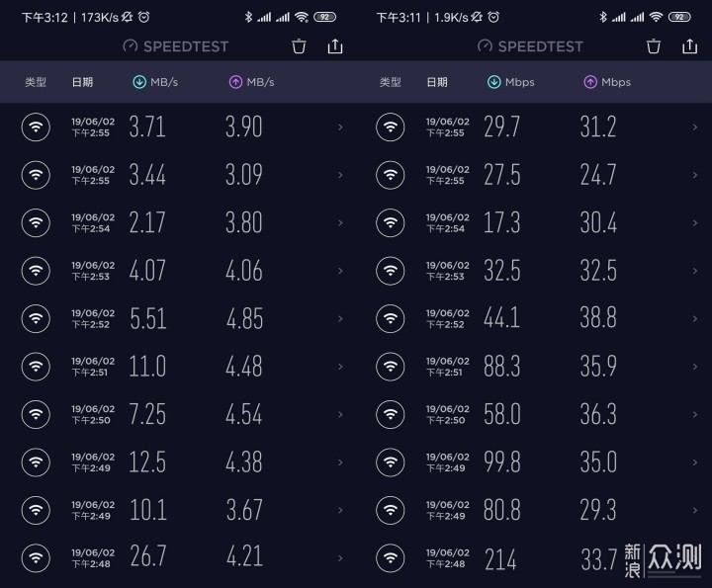Expand the 3.71 MB/s result chevron
Viewport: 712px width, 588px height.
(340, 126)
